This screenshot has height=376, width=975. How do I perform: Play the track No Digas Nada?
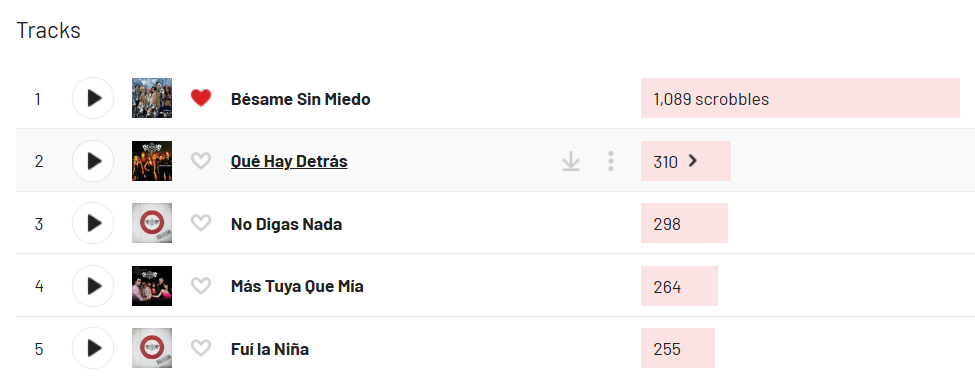93,223
